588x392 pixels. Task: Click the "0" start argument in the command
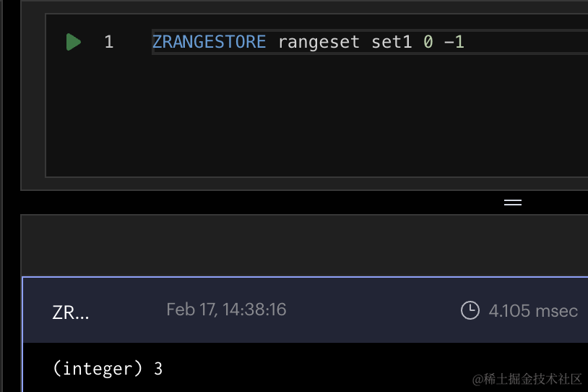[x=428, y=42]
